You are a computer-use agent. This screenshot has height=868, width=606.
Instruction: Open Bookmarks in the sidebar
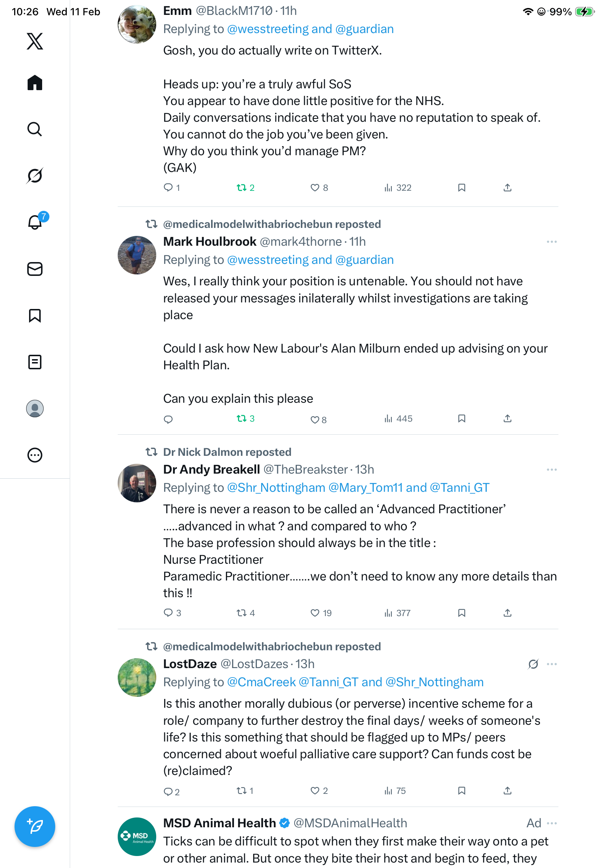tap(35, 315)
